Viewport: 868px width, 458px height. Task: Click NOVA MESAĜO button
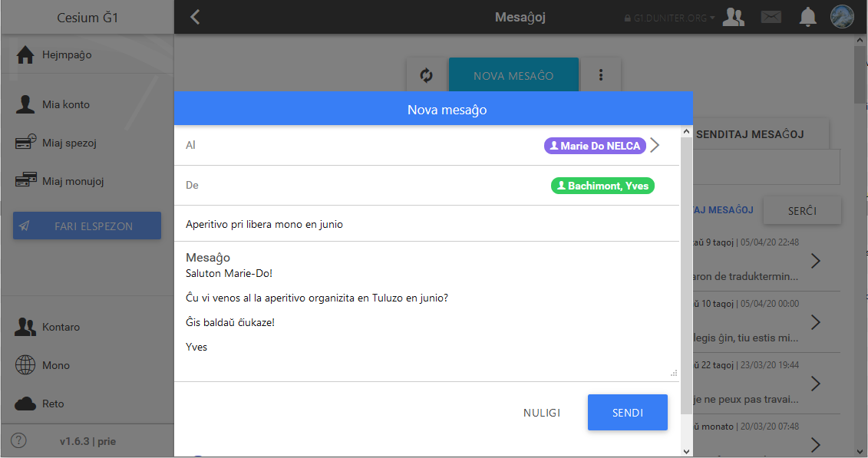tap(513, 76)
